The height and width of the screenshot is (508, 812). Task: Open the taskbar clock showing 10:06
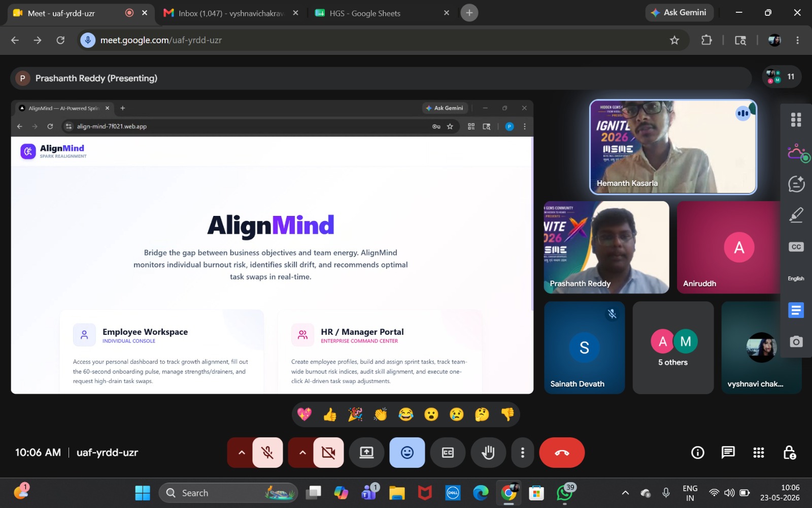tap(780, 493)
